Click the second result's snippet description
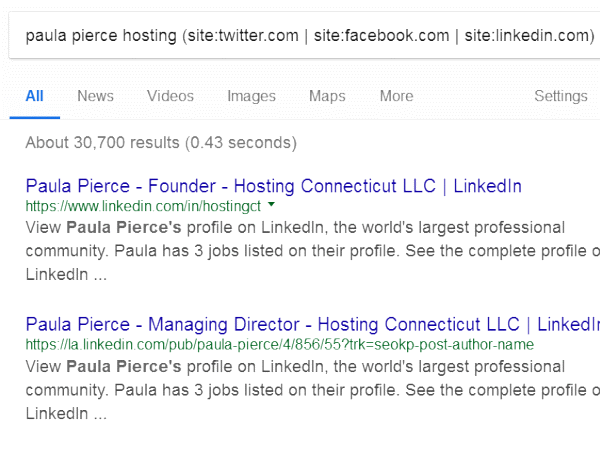Screen dimensions: 600x450 pyautogui.click(x=300, y=388)
